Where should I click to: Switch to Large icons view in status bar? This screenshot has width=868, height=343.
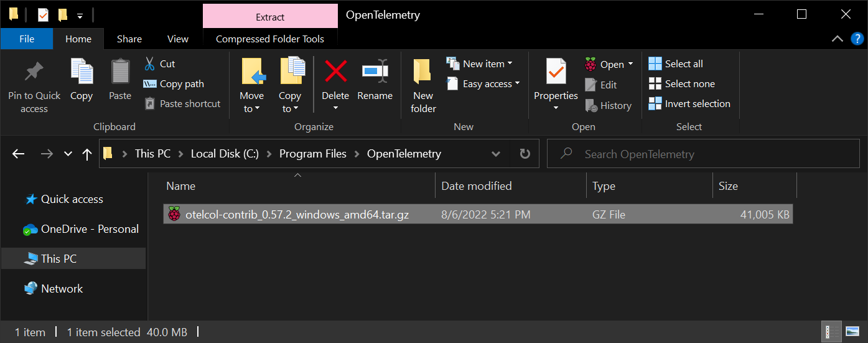[x=852, y=331]
